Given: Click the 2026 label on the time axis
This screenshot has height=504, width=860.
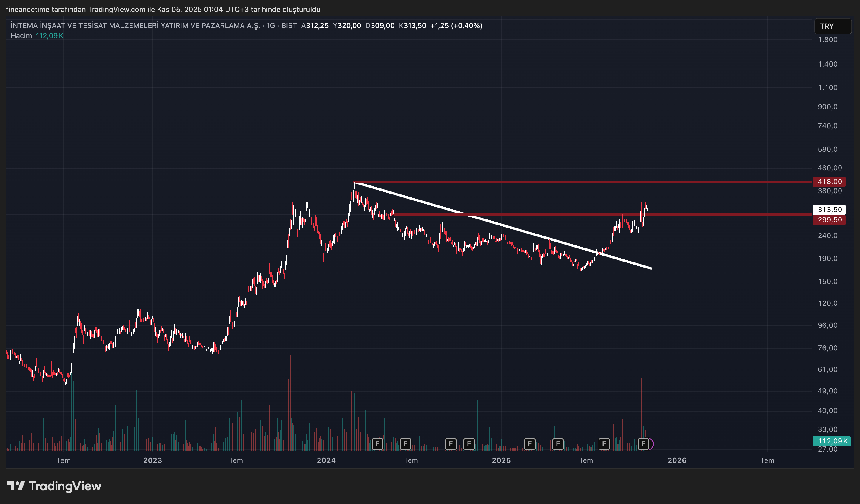Looking at the screenshot, I should click(x=677, y=460).
